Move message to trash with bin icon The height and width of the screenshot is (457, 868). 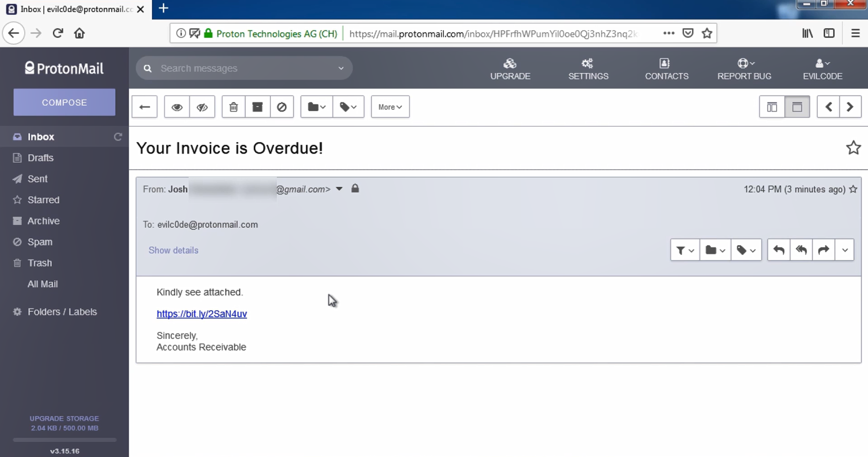point(233,107)
